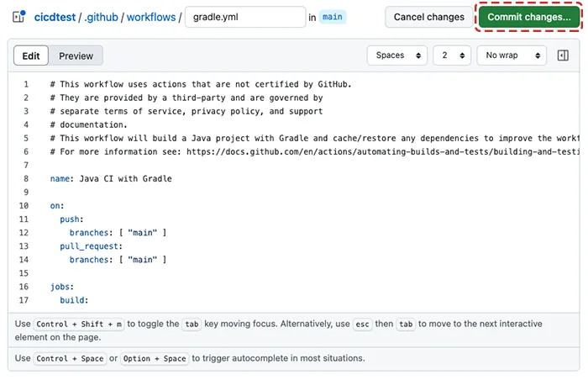Screen dimensions: 588x380
Task: Place cursor on line 1 comment text
Action: (201, 84)
